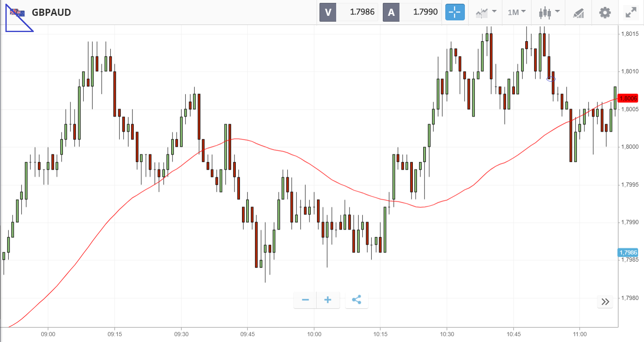Expand the chart to fullscreen
This screenshot has width=644, height=342.
631,12
